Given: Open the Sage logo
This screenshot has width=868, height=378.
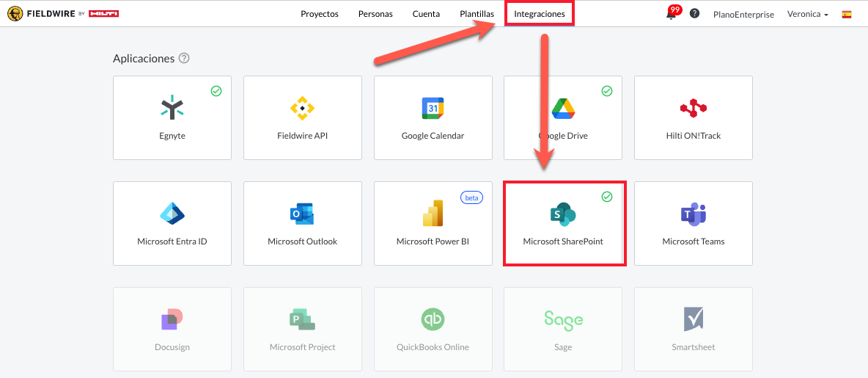Looking at the screenshot, I should coord(563,319).
